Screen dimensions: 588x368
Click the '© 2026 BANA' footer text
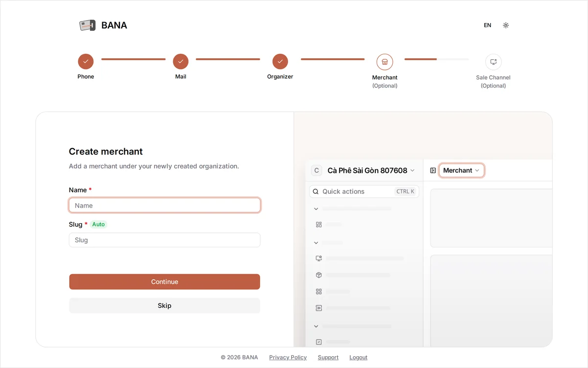[x=239, y=357]
